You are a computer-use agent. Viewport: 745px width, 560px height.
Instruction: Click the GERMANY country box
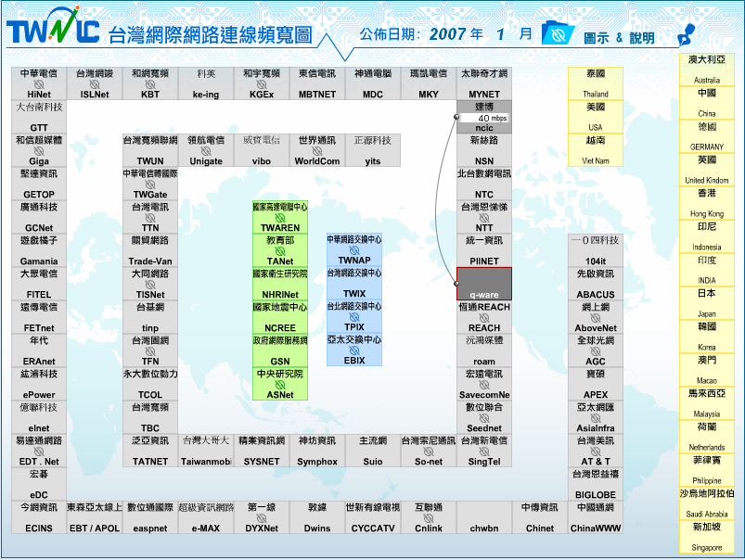click(x=707, y=136)
